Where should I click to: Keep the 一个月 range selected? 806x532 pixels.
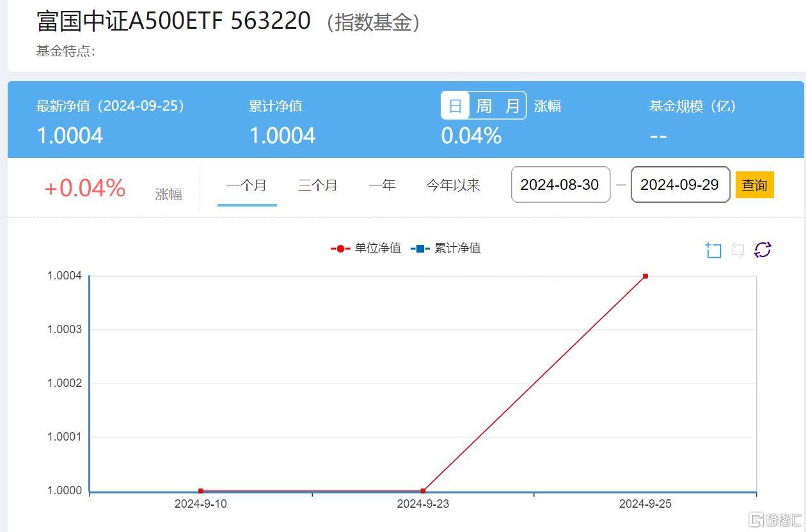(x=247, y=185)
